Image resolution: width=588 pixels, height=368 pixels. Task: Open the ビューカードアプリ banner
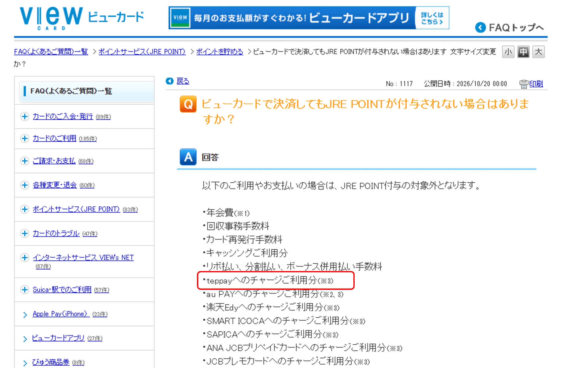(x=309, y=18)
